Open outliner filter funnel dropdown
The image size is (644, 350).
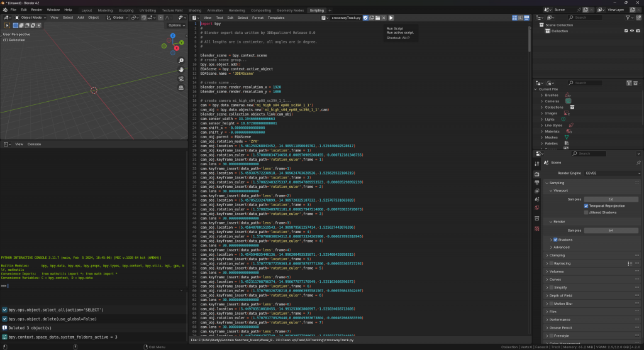(x=629, y=18)
